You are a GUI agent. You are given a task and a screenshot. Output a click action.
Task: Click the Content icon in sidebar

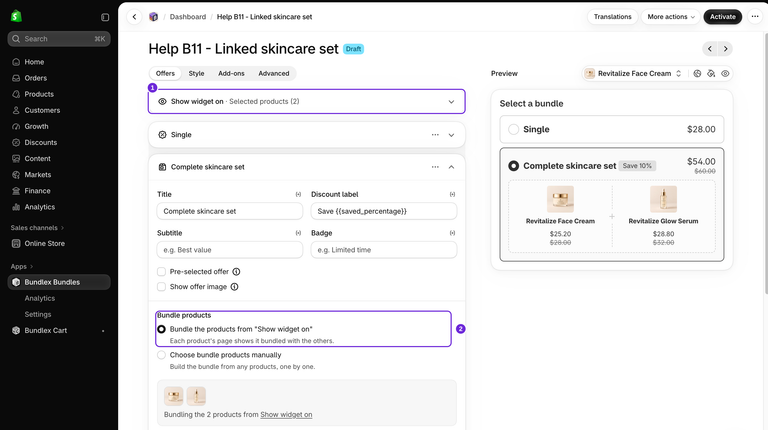[x=16, y=159]
